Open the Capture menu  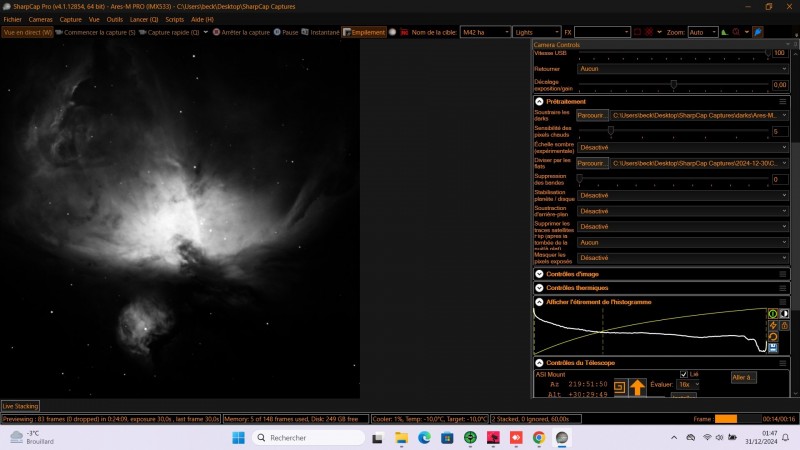tap(70, 19)
